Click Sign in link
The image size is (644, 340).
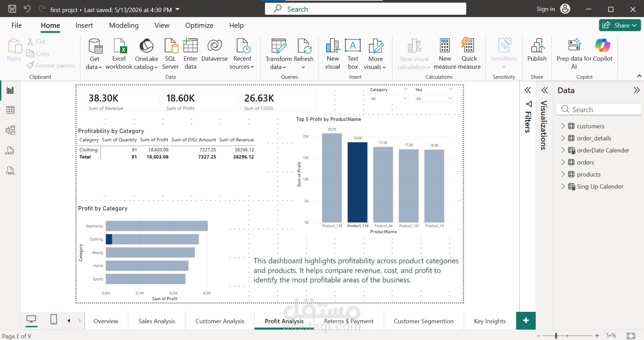(x=545, y=9)
